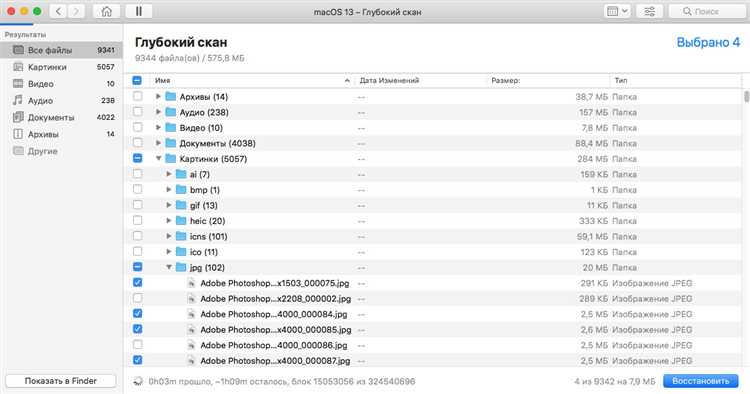Expand the Архивы (14) folder

pyautogui.click(x=158, y=97)
